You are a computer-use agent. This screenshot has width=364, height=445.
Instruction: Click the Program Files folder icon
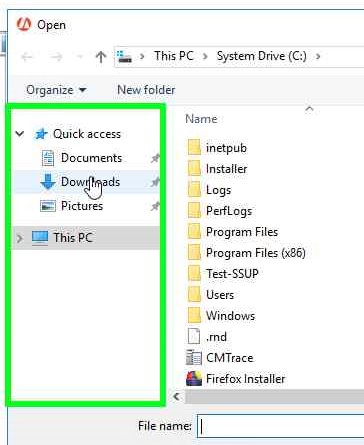pos(194,232)
